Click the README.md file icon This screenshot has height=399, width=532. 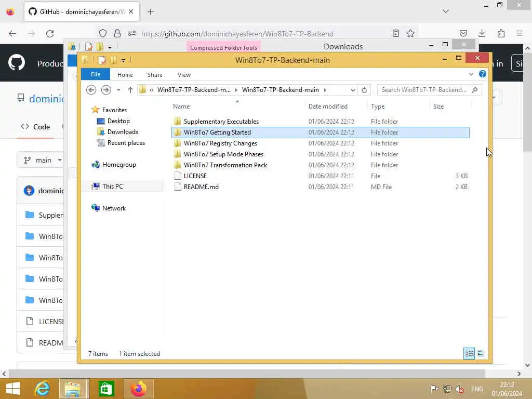[x=178, y=187]
